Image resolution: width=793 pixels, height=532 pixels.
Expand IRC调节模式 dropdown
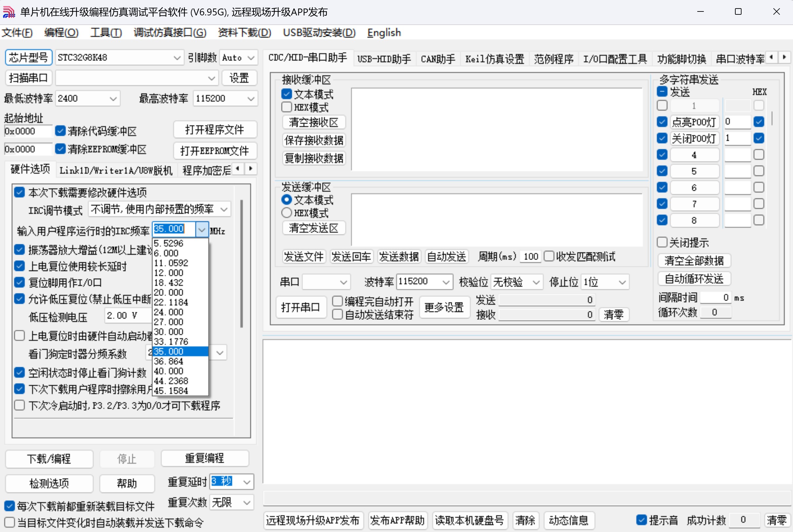(x=224, y=209)
